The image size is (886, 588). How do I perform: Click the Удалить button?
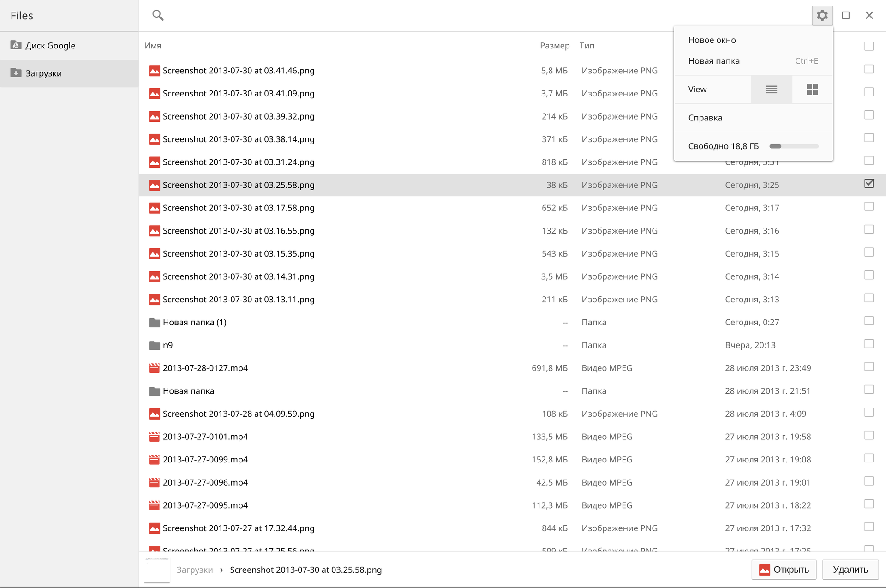pyautogui.click(x=850, y=570)
